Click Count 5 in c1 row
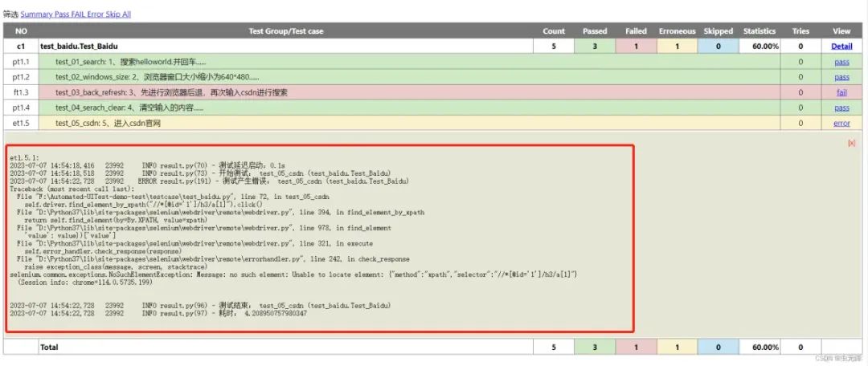868x366 pixels. [554, 47]
